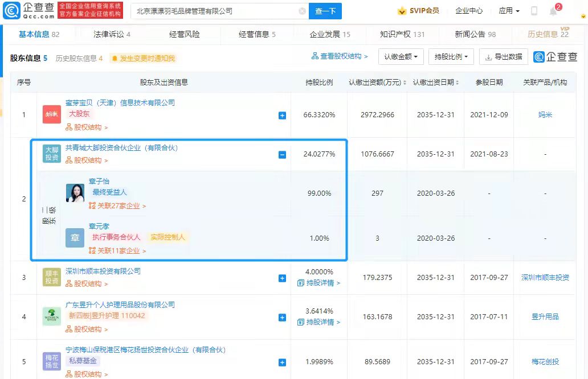Open 梅花创投 related product link
The image size is (588, 379).
click(545, 362)
